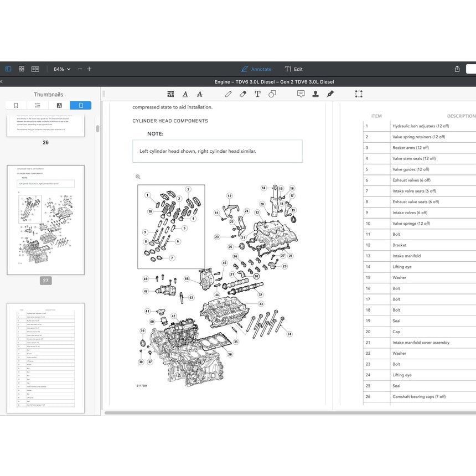Switch to the two-page reading view
The image size is (476, 476).
(35, 69)
